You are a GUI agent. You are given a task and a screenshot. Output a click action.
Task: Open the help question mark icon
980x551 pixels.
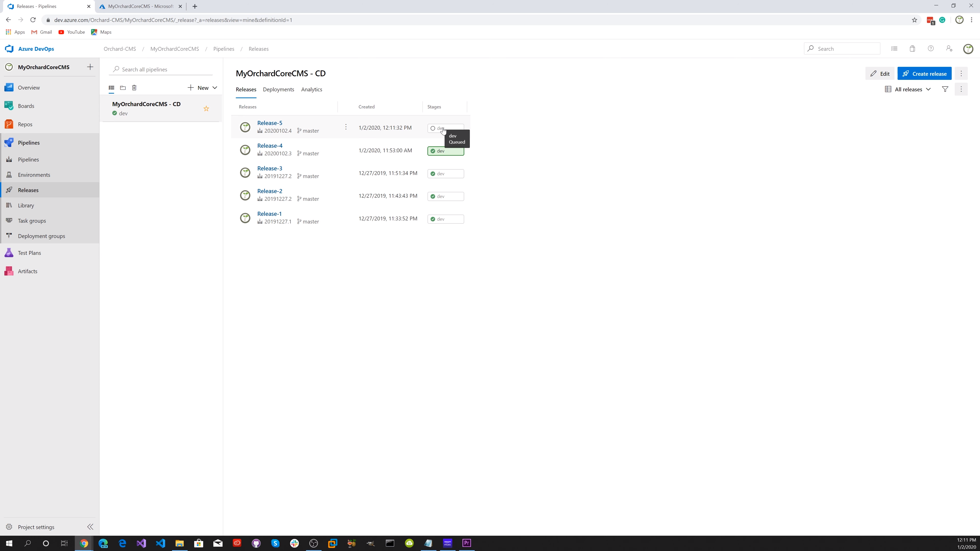coord(930,49)
